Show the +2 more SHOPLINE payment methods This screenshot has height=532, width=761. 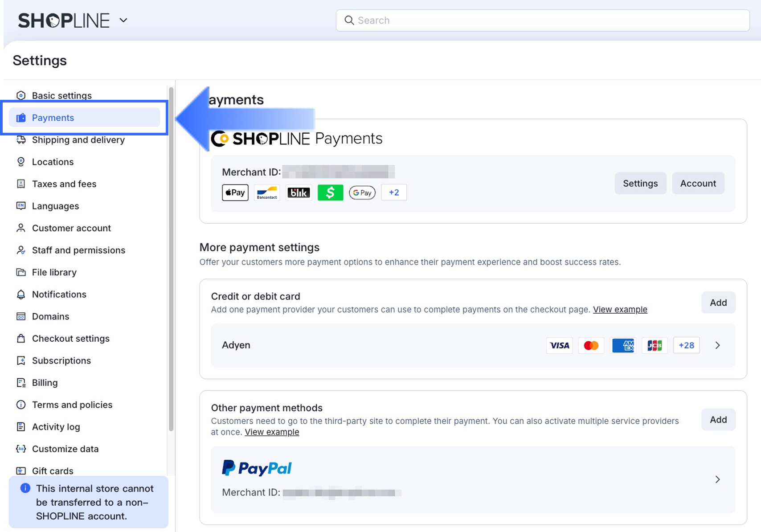pos(394,192)
